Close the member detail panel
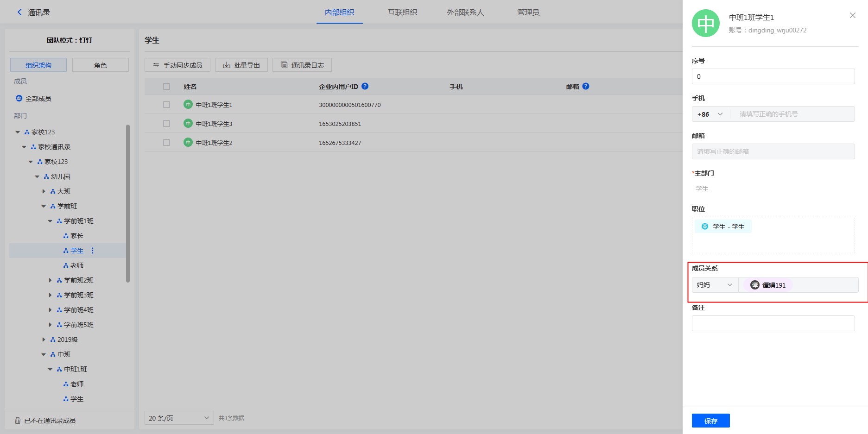868x434 pixels. [852, 15]
